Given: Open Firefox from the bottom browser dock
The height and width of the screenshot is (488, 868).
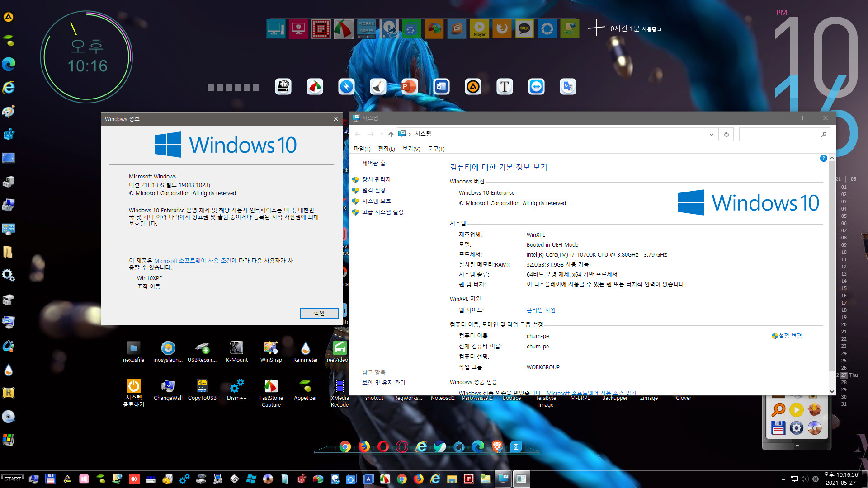Looking at the screenshot, I should point(364,447).
